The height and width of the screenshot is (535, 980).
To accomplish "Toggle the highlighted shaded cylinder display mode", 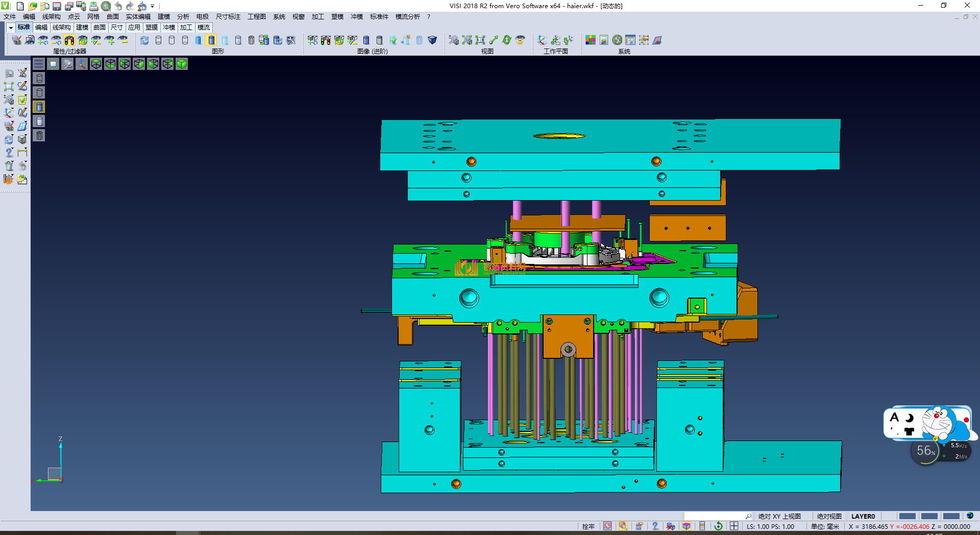I will pos(211,40).
